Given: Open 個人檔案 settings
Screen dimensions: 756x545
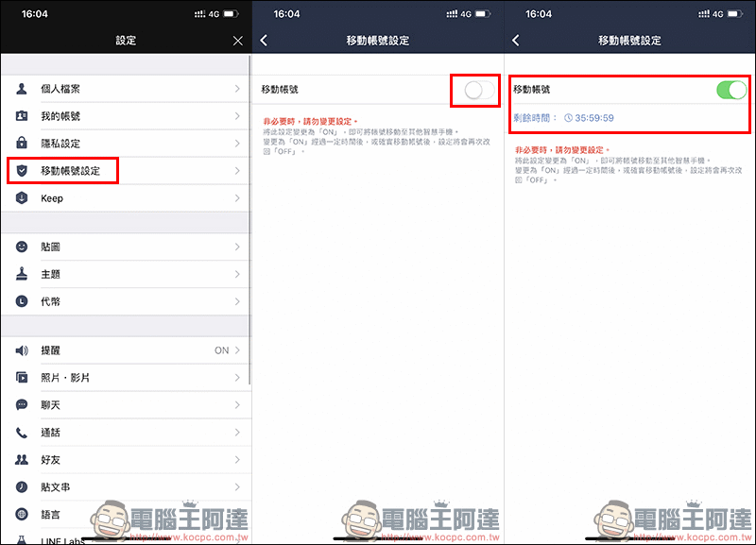Looking at the screenshot, I should click(x=126, y=89).
